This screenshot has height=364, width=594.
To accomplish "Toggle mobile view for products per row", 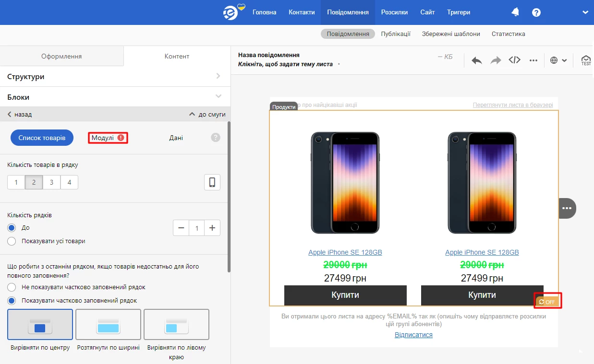I will (212, 182).
